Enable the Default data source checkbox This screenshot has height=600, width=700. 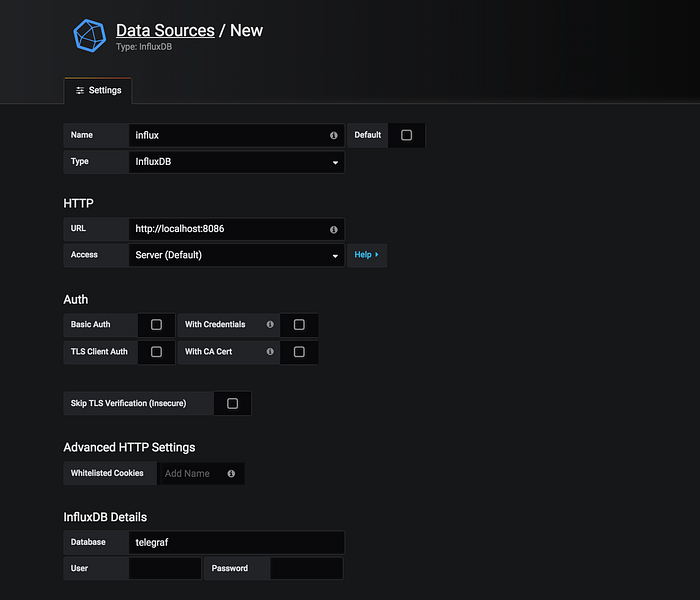tap(406, 135)
